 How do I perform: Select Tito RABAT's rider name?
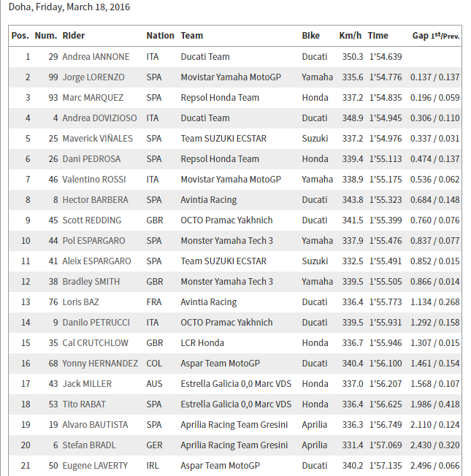pyautogui.click(x=84, y=404)
